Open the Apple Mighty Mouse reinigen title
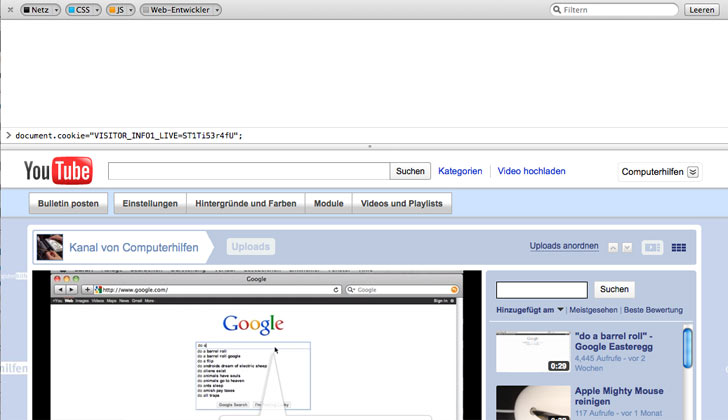The width and height of the screenshot is (728, 420). (619, 396)
